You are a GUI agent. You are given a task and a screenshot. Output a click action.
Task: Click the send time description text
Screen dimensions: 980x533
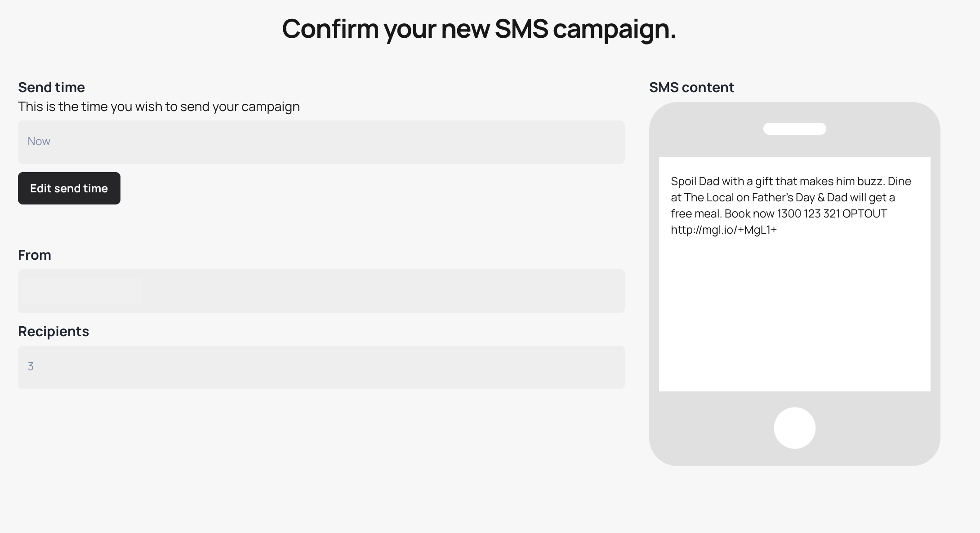coord(159,107)
